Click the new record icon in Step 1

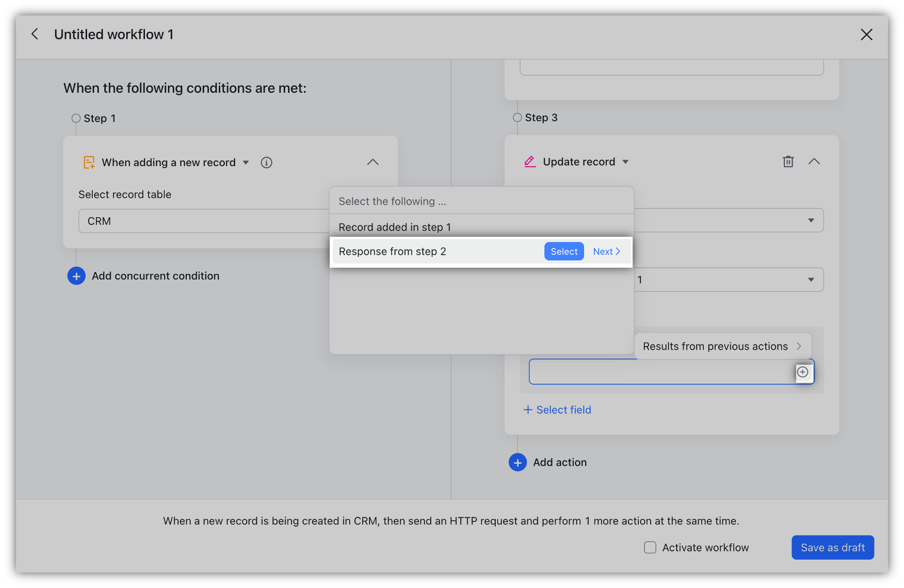click(89, 162)
